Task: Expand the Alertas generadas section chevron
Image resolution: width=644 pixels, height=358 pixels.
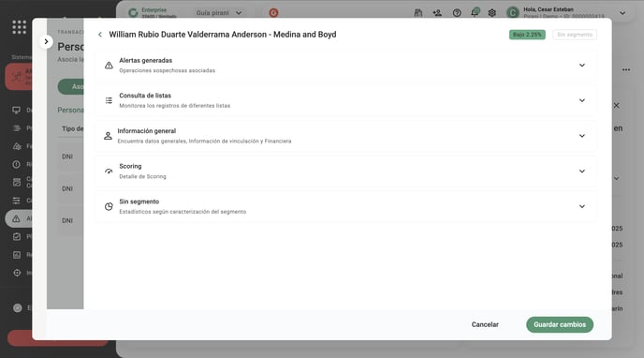Action: pos(582,66)
